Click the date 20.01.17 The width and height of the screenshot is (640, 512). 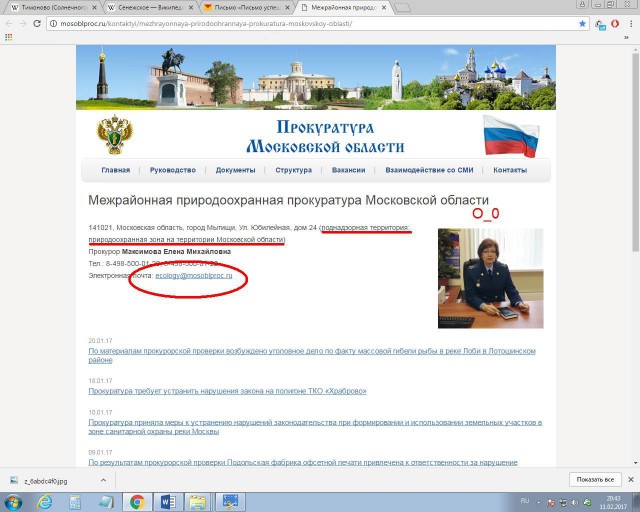(x=100, y=341)
